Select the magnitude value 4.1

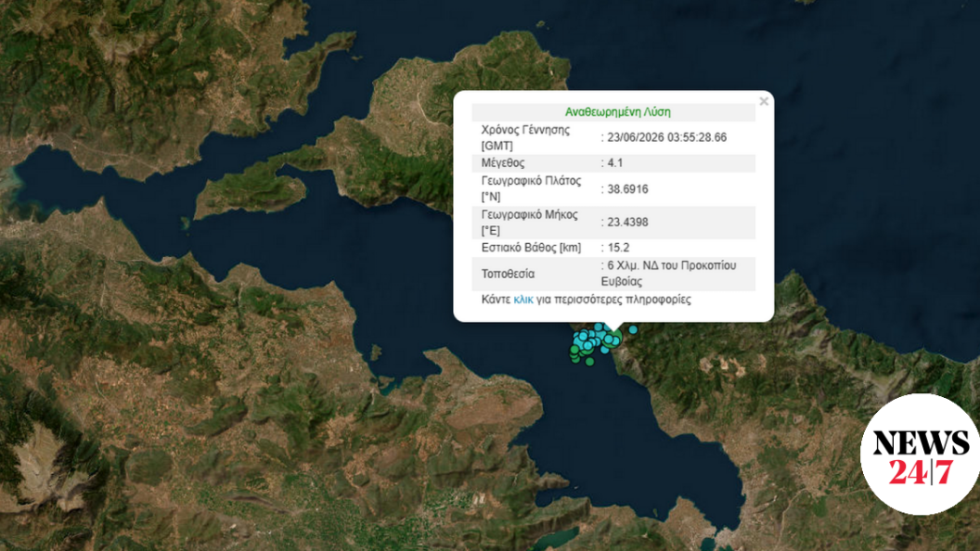pos(615,163)
